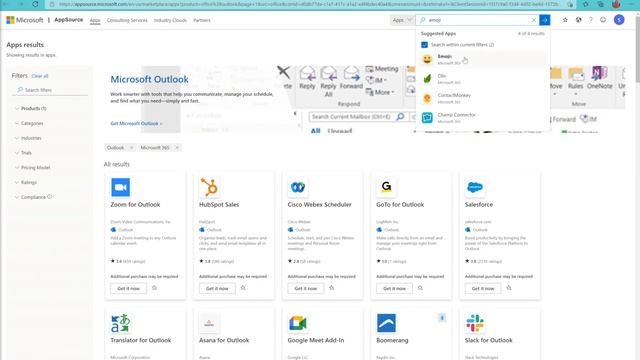The height and width of the screenshot is (360, 640).
Task: Open Industry Clouds tab
Action: point(170,20)
